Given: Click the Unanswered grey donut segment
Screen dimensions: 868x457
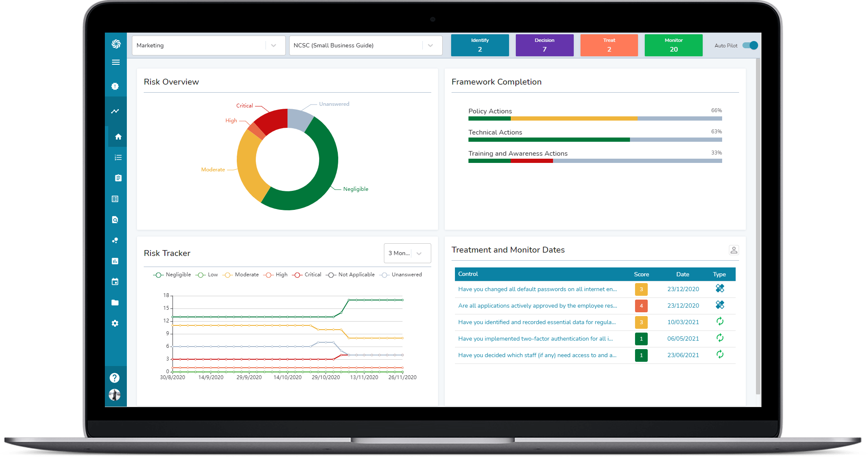Looking at the screenshot, I should point(298,118).
